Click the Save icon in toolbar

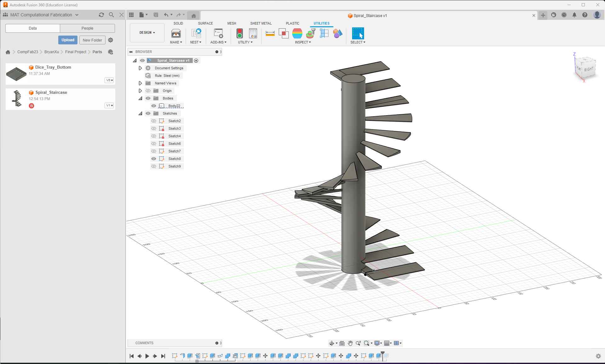point(156,15)
